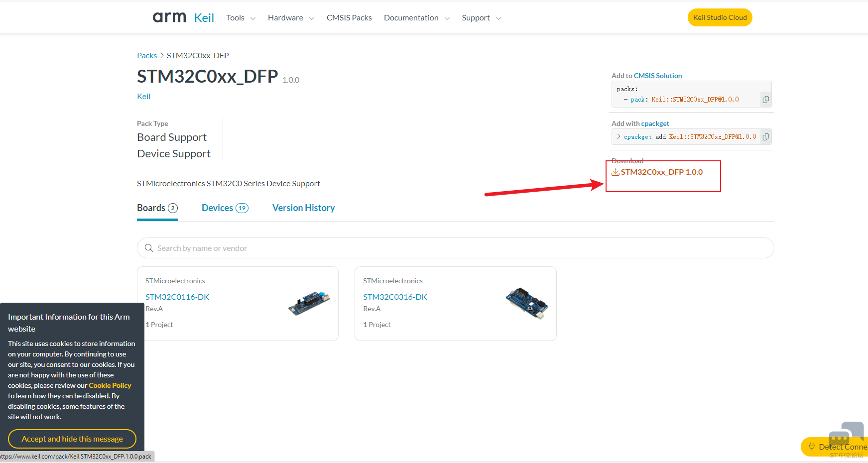Select the STM32C0xx_DFP breadcrumb text
868x463 pixels.
point(198,55)
